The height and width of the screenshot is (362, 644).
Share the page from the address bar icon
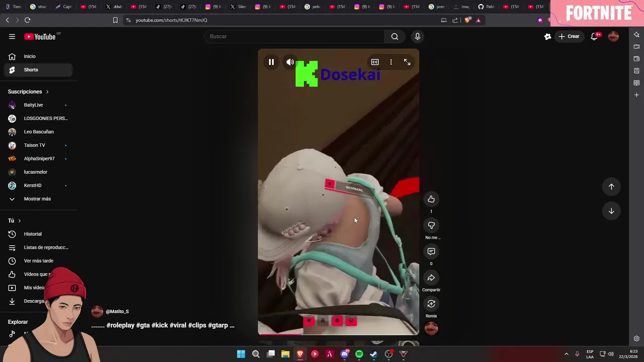tap(455, 20)
